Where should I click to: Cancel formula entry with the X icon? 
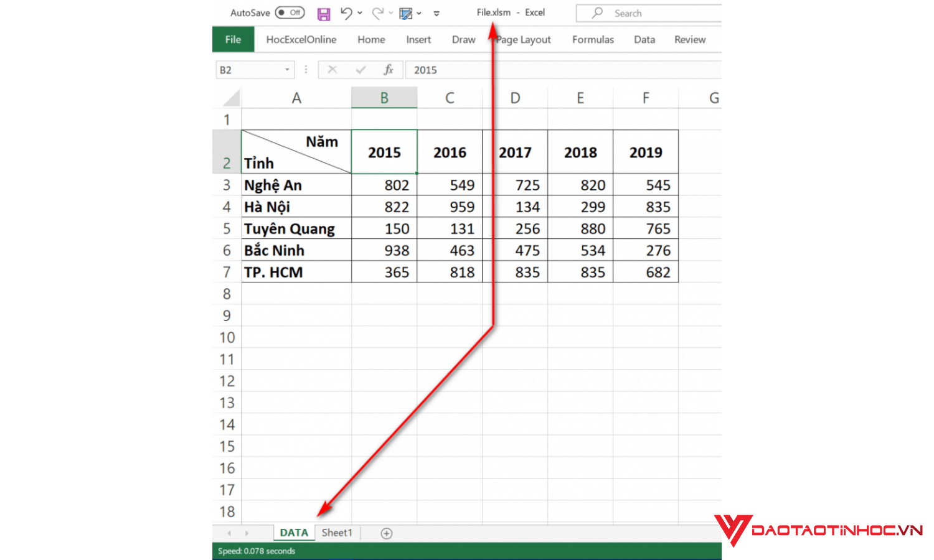click(x=333, y=70)
